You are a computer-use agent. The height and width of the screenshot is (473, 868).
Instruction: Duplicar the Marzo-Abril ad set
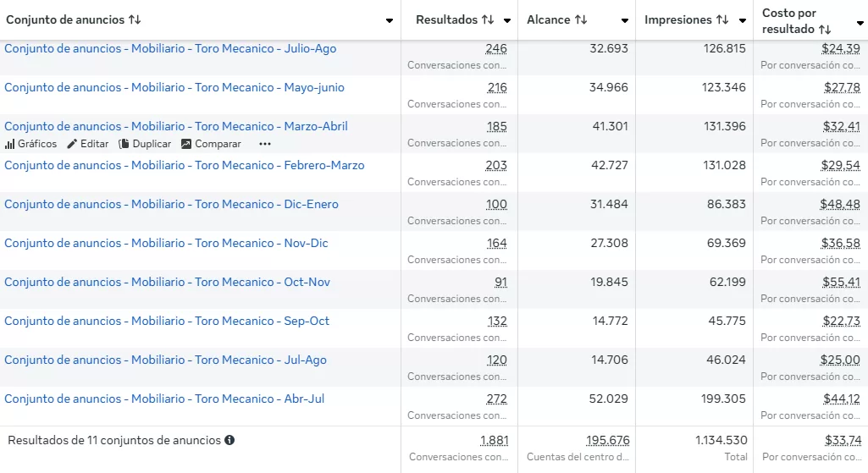pyautogui.click(x=145, y=144)
